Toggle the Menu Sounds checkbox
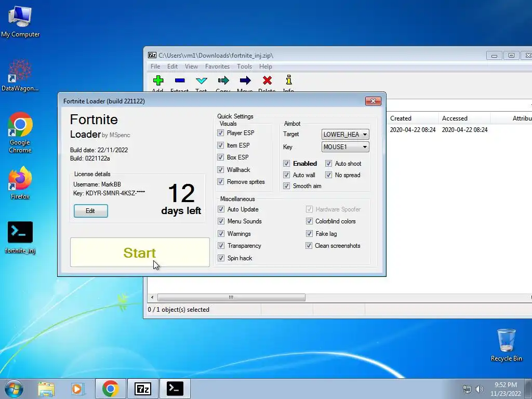This screenshot has height=399, width=532. click(x=221, y=221)
